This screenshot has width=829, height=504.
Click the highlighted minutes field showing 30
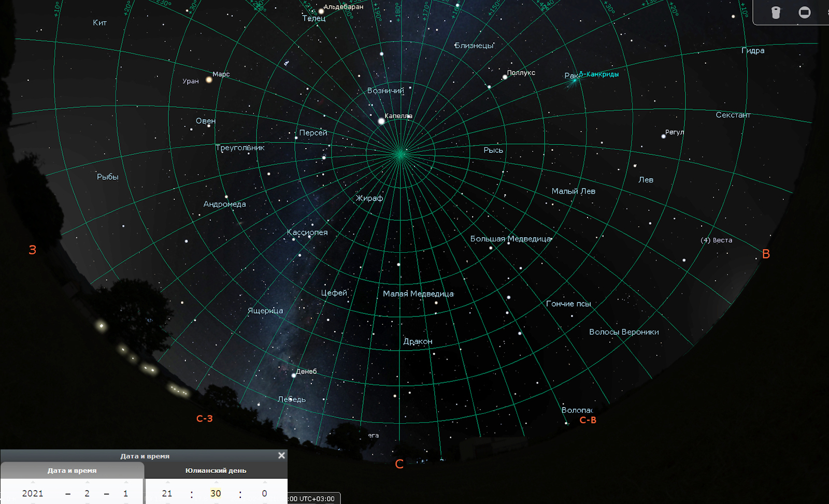coord(216,494)
